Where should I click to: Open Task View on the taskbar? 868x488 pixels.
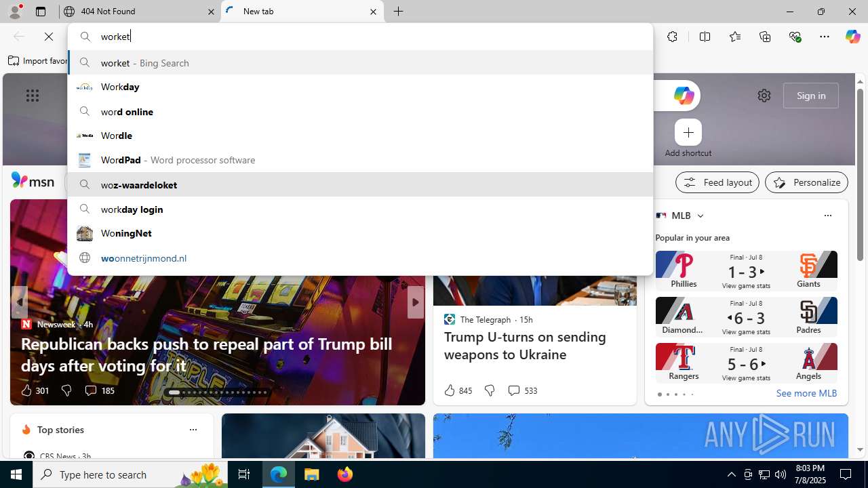tap(244, 474)
